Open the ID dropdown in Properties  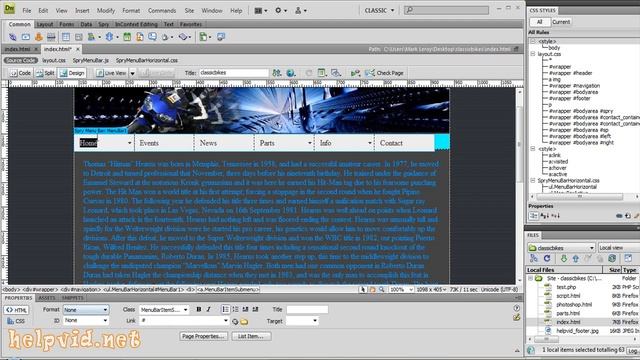click(x=86, y=320)
